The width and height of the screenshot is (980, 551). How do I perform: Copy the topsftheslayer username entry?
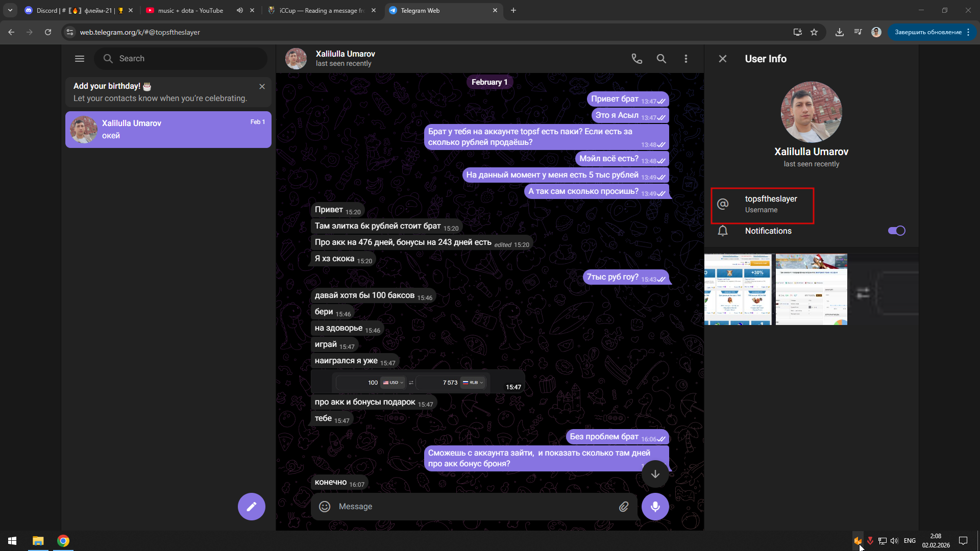(771, 204)
